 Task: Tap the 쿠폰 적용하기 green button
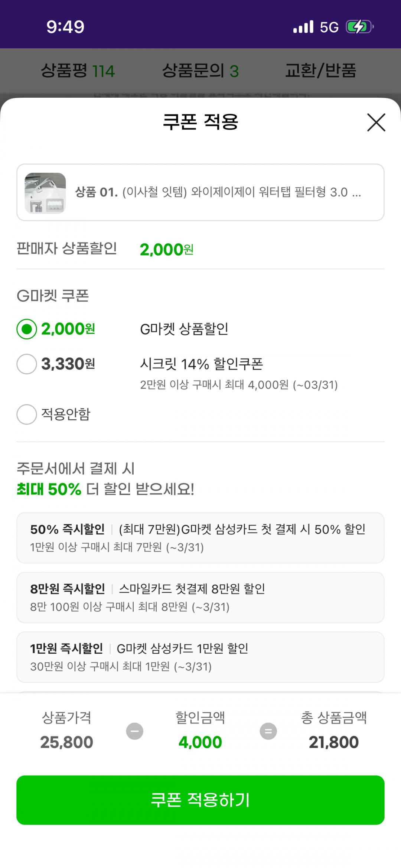coord(200,800)
